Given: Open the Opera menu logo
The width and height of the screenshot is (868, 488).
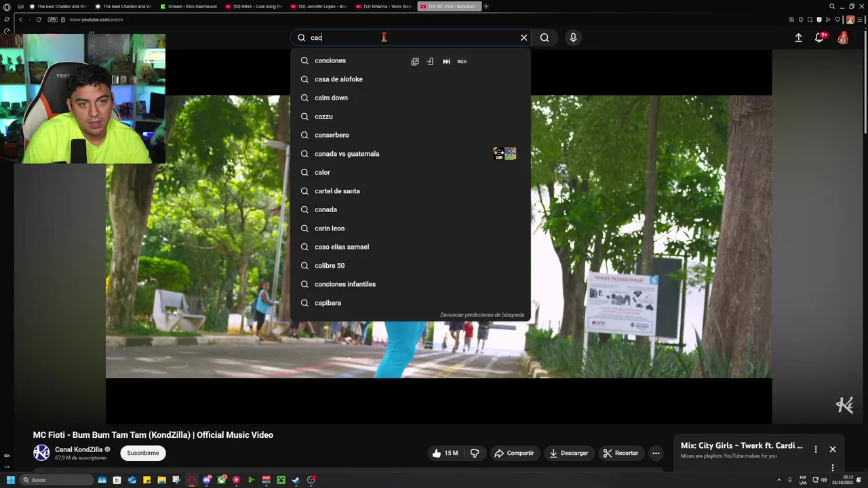Looking at the screenshot, I should point(7,7).
